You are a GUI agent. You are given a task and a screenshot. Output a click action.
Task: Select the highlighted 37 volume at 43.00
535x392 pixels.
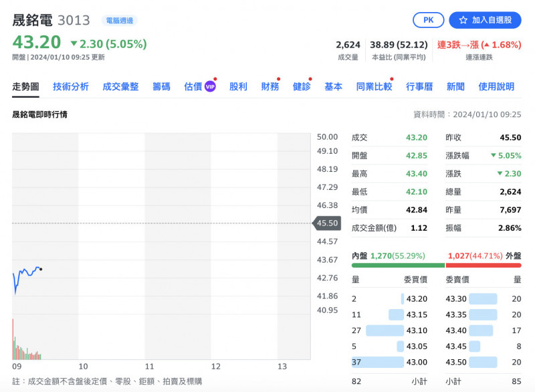(356, 362)
